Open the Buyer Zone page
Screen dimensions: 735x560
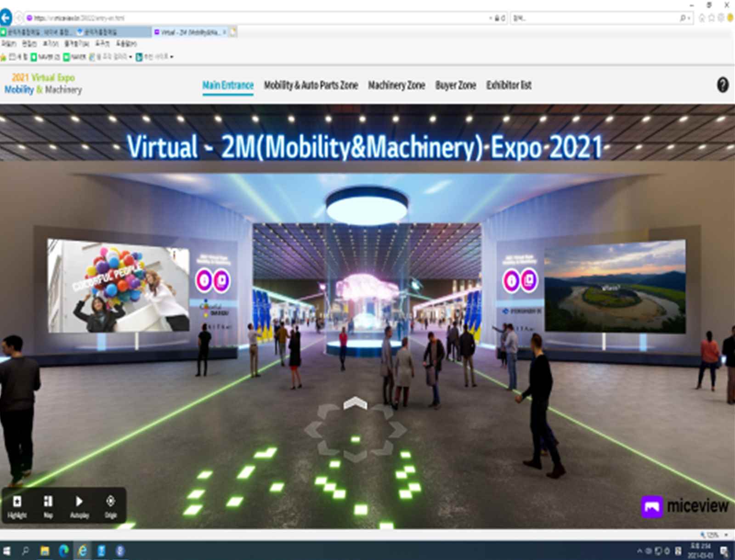pos(455,85)
